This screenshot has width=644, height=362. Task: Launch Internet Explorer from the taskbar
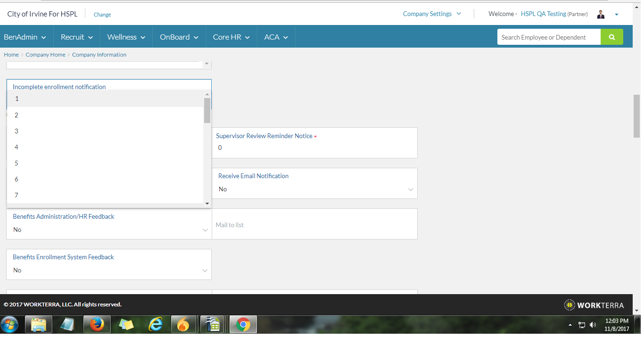tap(155, 324)
